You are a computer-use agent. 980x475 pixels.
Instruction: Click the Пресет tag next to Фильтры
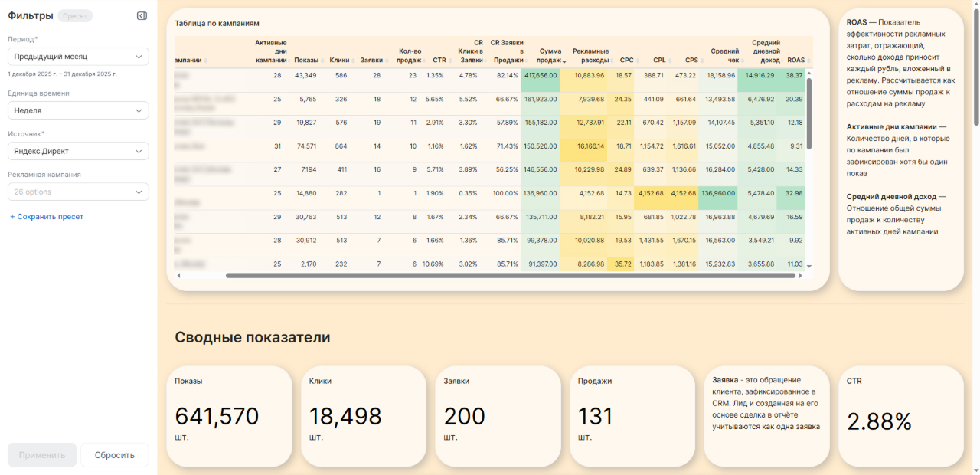75,16
